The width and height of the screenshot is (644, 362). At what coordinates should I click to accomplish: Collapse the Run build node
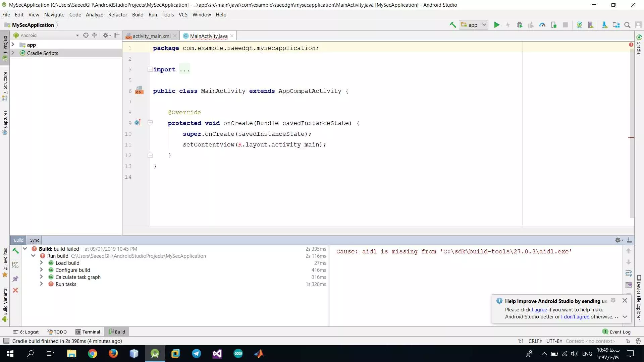click(x=33, y=256)
